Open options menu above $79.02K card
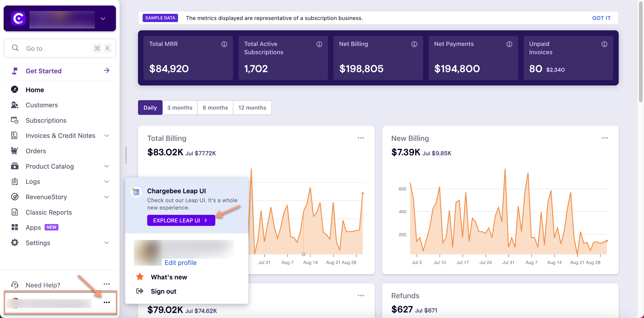644x318 pixels. [361, 295]
